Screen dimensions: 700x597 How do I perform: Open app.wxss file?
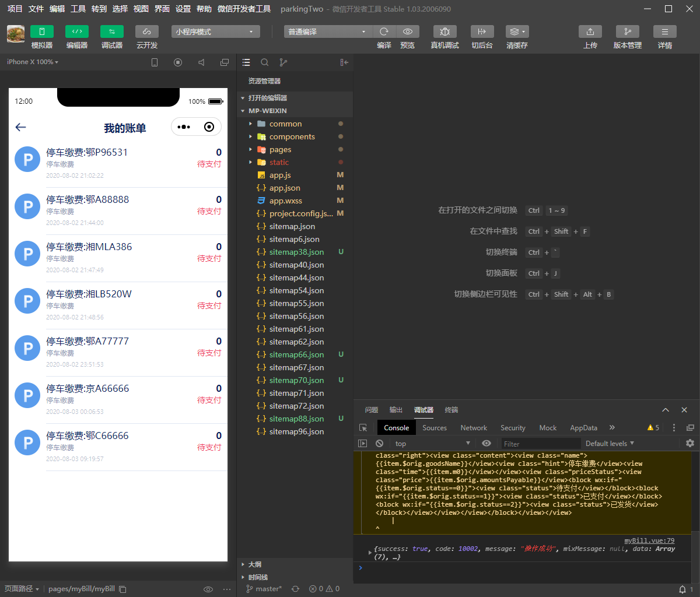click(295, 201)
